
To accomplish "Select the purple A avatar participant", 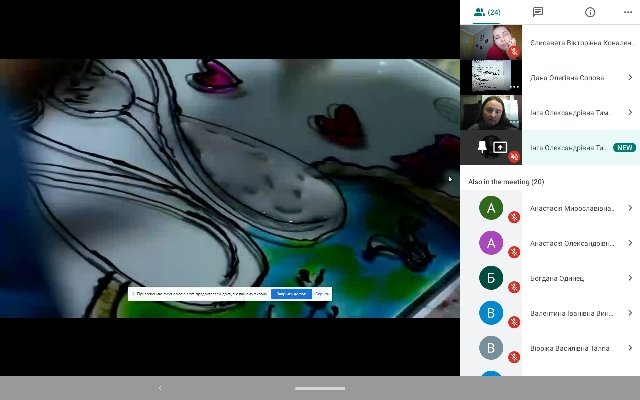I will [x=491, y=243].
